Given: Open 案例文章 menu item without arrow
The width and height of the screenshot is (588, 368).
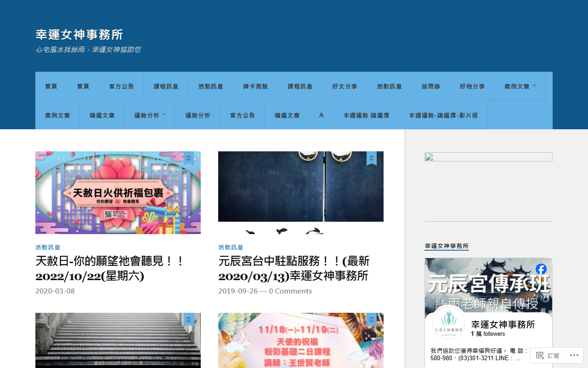Looking at the screenshot, I should pos(57,115).
